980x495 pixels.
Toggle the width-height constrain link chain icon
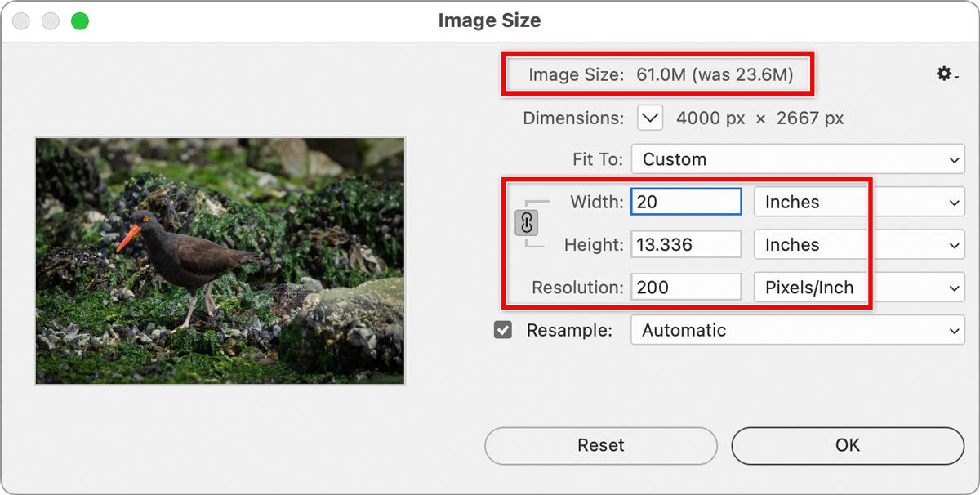526,223
